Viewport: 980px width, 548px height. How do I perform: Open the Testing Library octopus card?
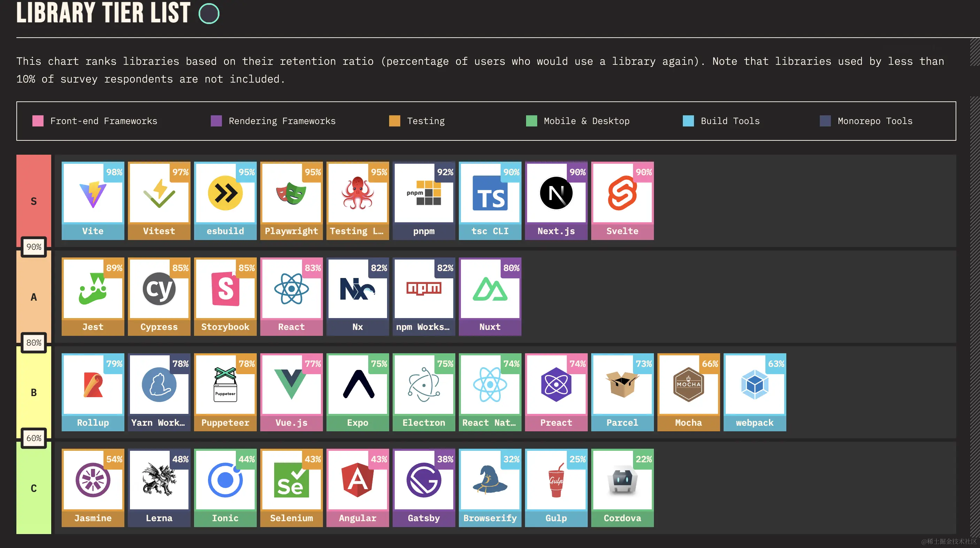(357, 201)
